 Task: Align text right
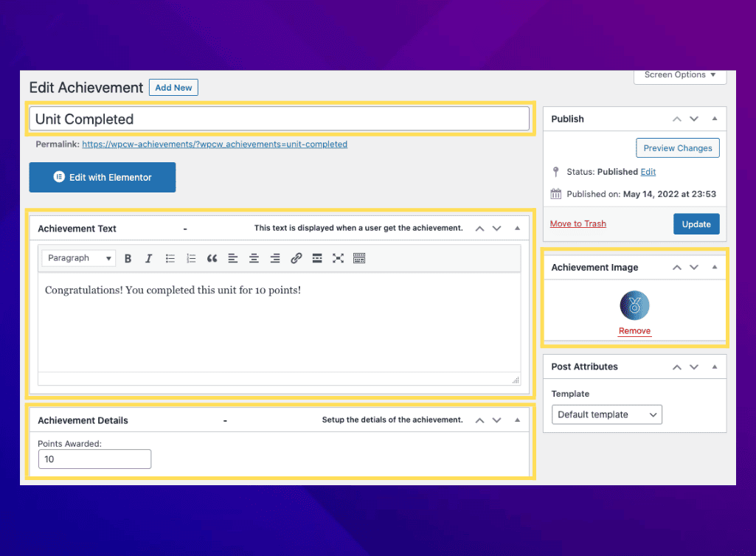tap(275, 259)
